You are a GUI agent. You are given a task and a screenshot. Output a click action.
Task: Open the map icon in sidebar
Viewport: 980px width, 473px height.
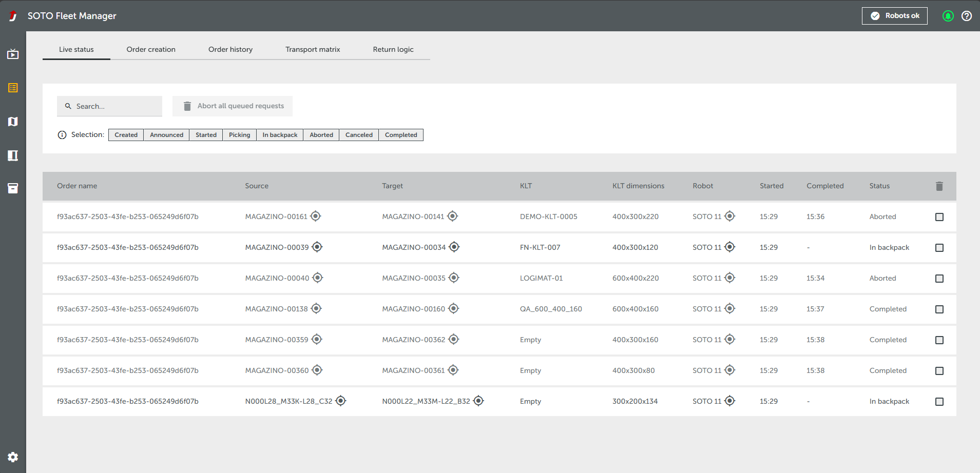[x=13, y=122]
